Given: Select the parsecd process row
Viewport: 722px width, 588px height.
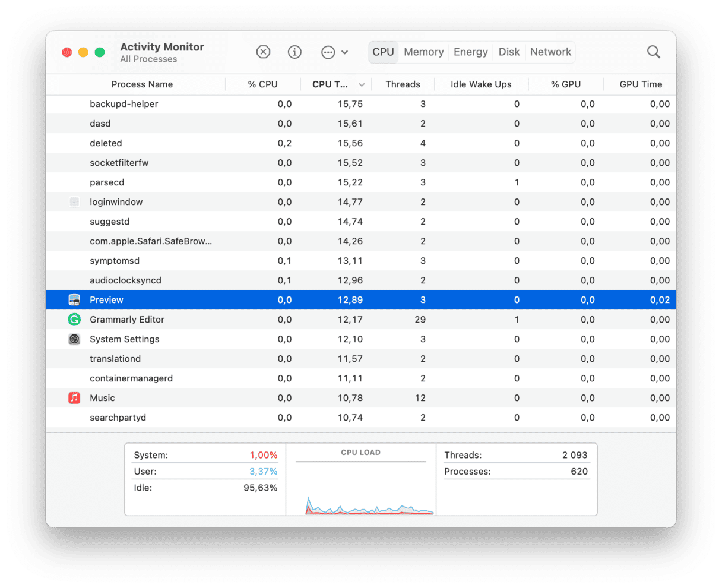Looking at the screenshot, I should [361, 182].
